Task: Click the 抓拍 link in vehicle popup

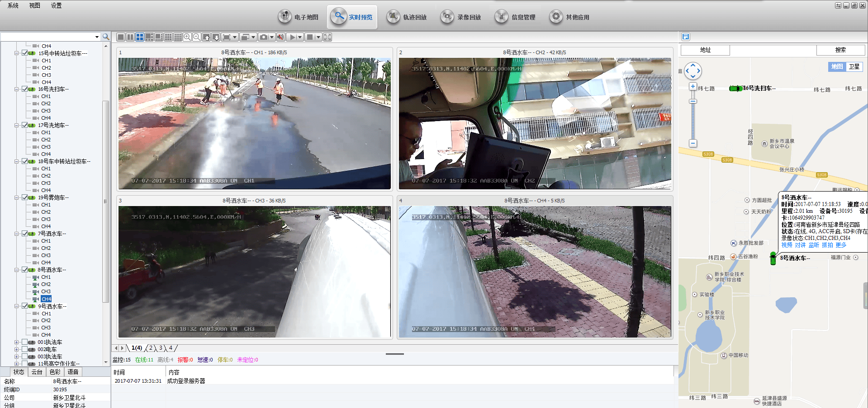Action: [x=827, y=245]
